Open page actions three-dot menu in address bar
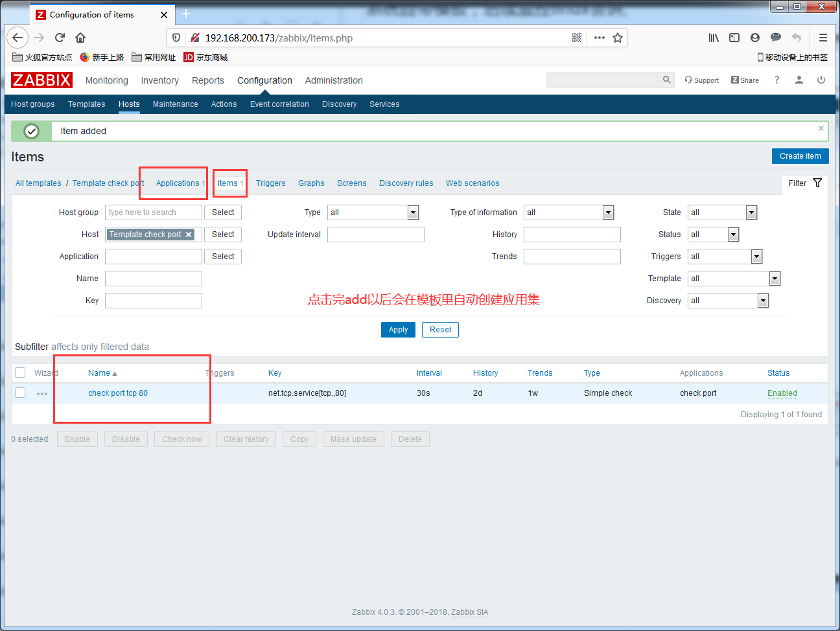Viewport: 840px width, 631px height. [x=600, y=38]
